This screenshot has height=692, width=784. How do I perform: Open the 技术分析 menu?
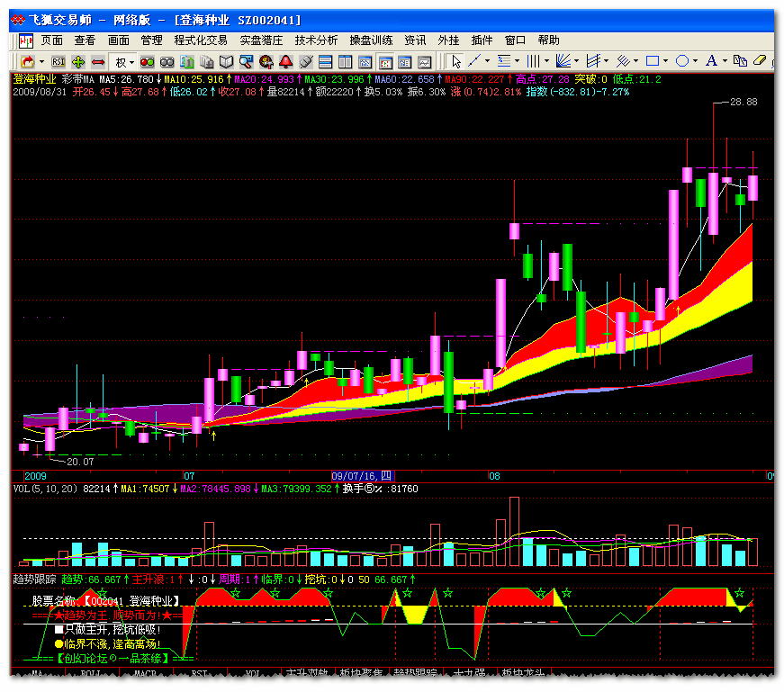[x=316, y=40]
